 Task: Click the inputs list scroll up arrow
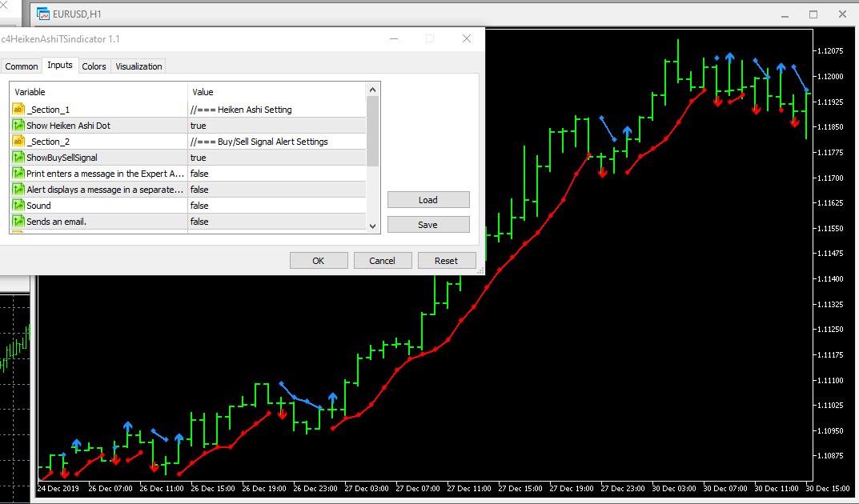click(x=372, y=90)
